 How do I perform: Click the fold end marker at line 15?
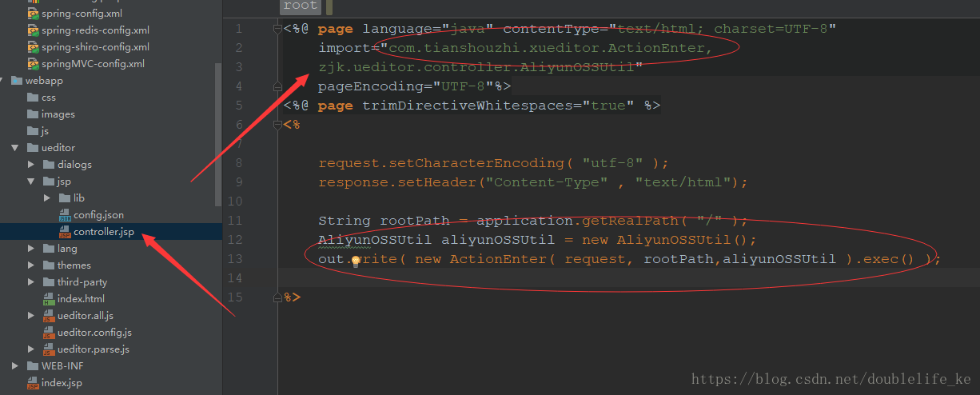(278, 297)
